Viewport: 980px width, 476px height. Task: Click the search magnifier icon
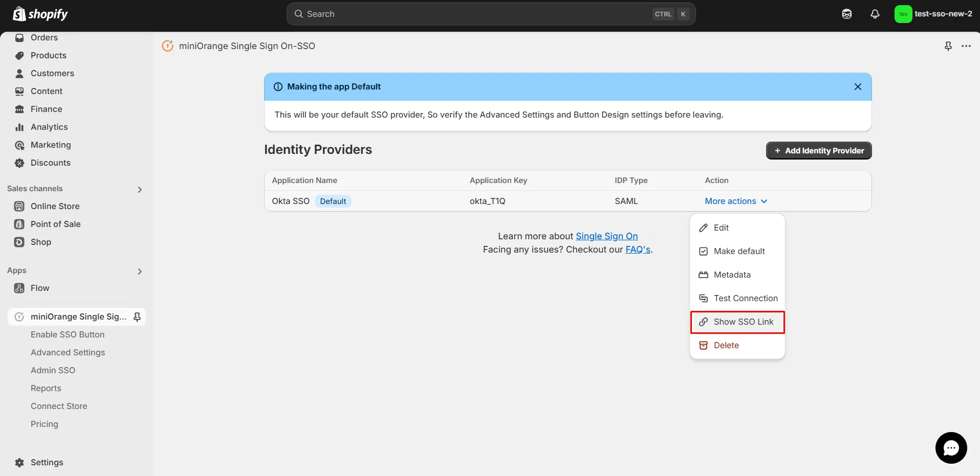point(299,14)
